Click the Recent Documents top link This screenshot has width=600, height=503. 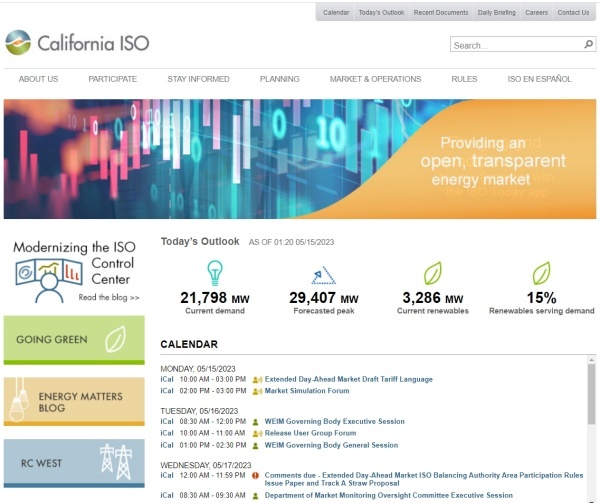441,12
